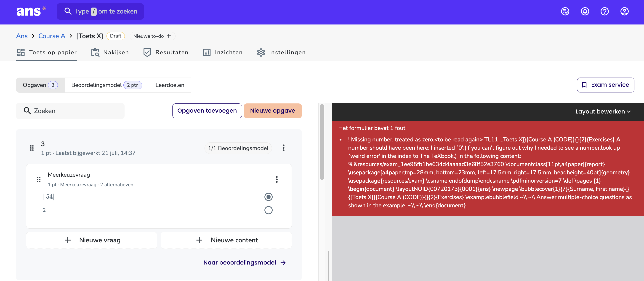Open the user profile icon

click(x=624, y=11)
